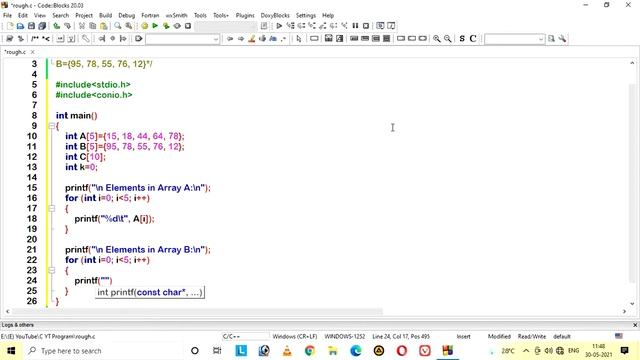Select the pointer cursor tool icon

click(299, 38)
